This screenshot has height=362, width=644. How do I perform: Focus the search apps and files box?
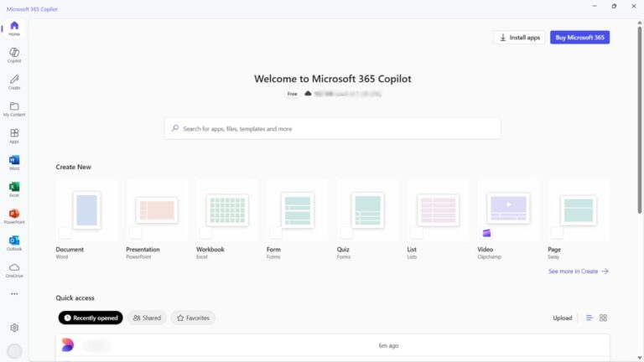click(333, 128)
